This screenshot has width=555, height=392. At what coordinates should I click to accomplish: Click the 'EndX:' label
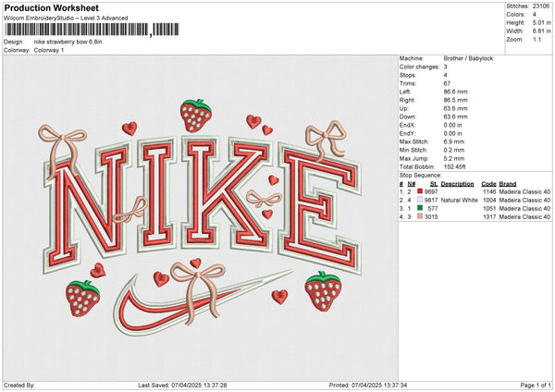[x=407, y=125]
